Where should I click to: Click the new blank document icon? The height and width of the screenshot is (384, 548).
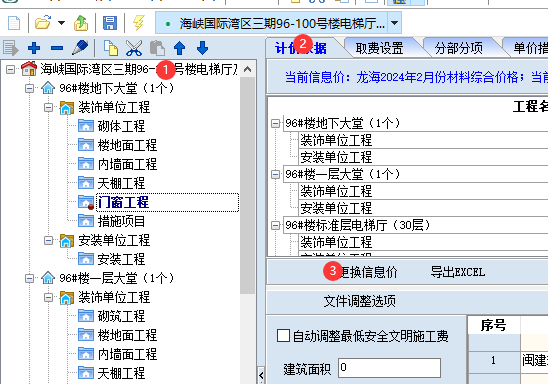[x=14, y=23]
